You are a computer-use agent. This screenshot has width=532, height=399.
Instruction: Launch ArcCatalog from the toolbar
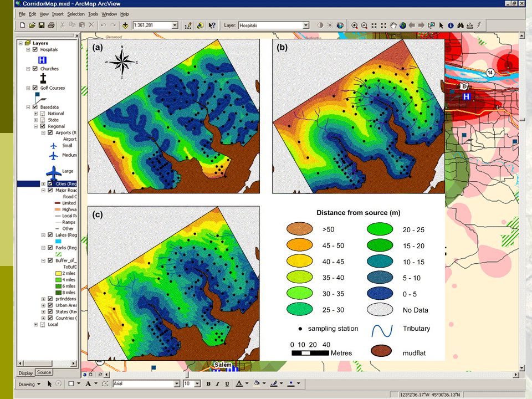pos(200,25)
